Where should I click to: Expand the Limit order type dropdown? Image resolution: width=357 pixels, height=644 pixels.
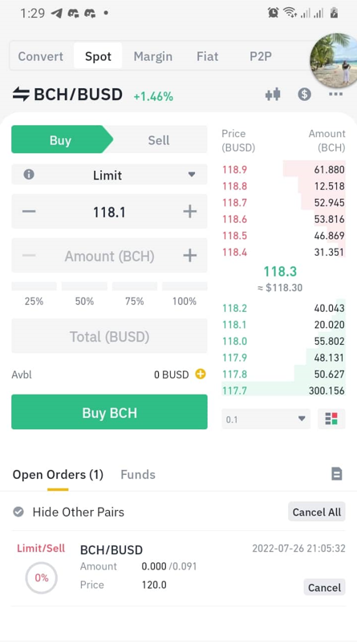coord(109,175)
